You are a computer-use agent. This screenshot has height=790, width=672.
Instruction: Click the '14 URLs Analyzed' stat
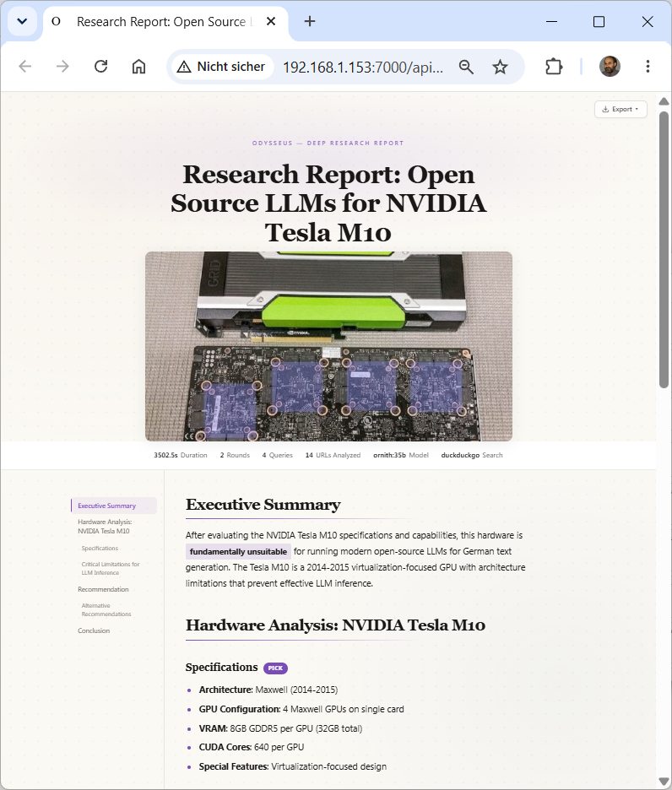click(333, 455)
